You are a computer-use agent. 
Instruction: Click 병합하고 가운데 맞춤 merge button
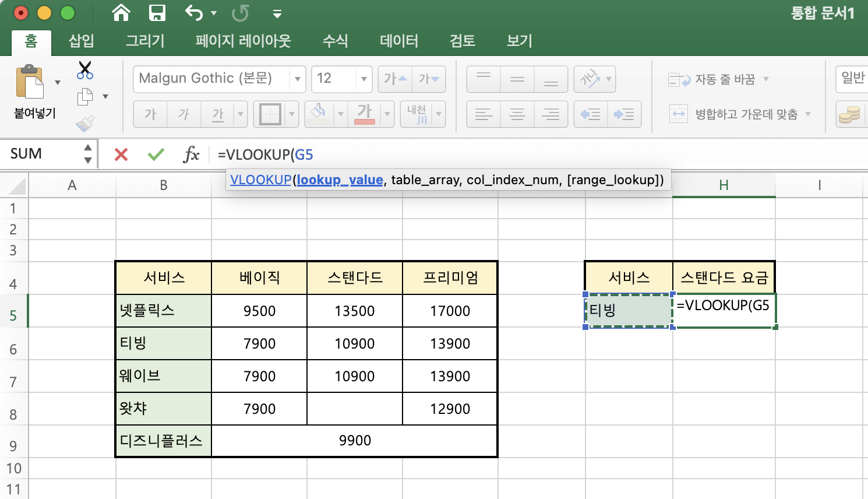click(x=733, y=114)
